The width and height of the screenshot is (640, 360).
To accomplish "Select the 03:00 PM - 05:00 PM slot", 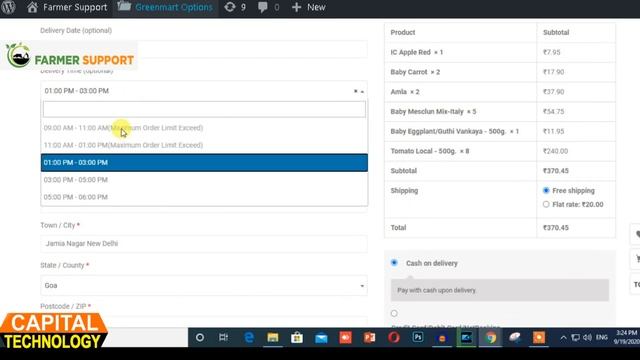I will pyautogui.click(x=204, y=180).
